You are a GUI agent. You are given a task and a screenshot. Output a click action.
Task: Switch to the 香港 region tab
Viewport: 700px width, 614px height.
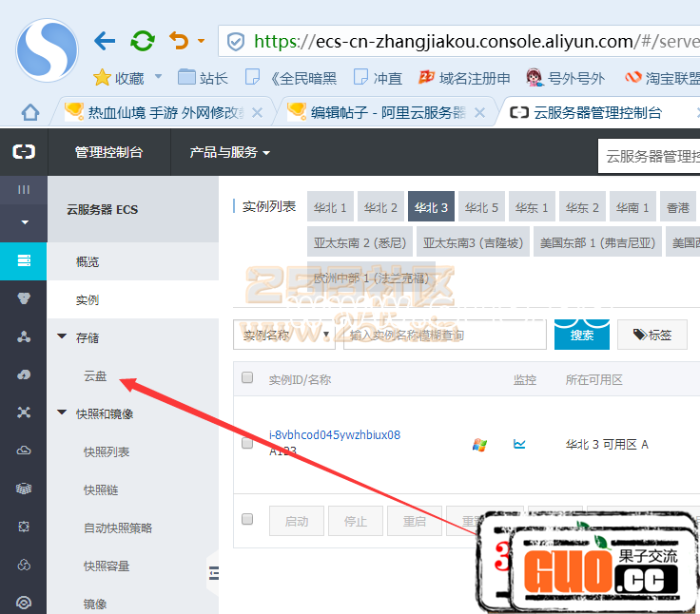click(677, 207)
